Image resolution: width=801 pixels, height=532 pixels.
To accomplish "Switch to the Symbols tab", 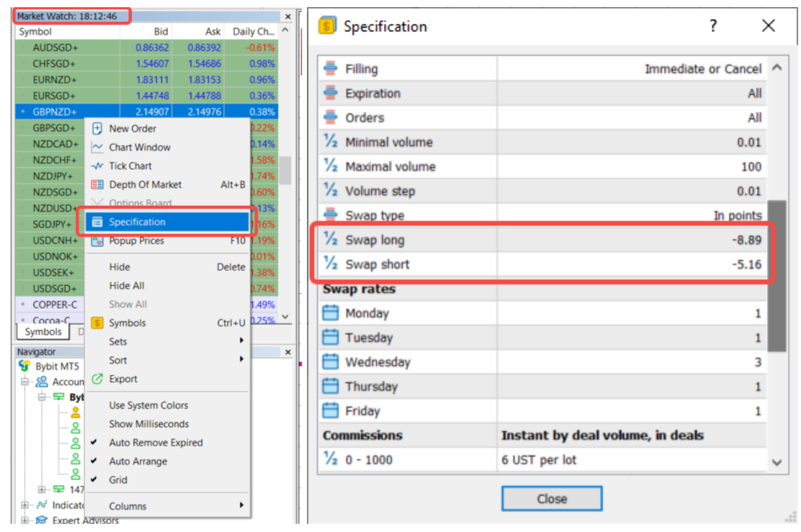I will pyautogui.click(x=43, y=332).
